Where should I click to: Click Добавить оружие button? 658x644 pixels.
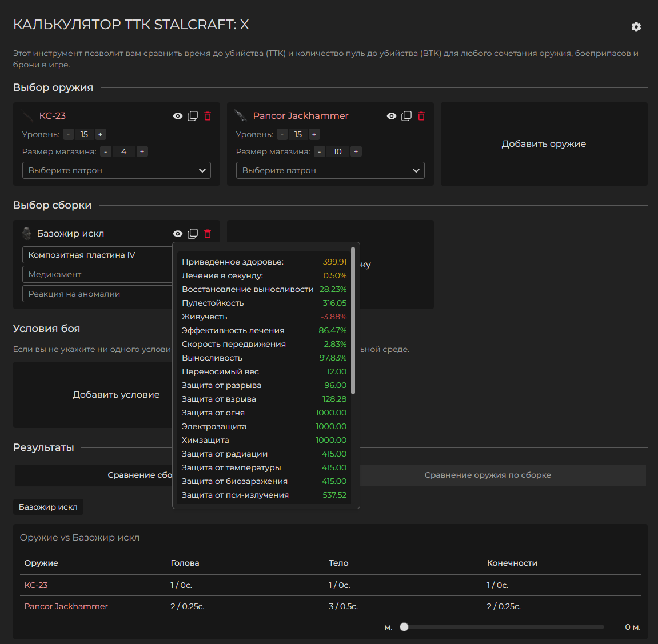coord(544,144)
